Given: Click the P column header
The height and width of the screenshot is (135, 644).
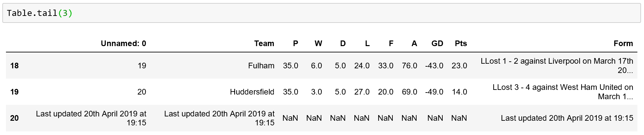Looking at the screenshot, I should [296, 43].
